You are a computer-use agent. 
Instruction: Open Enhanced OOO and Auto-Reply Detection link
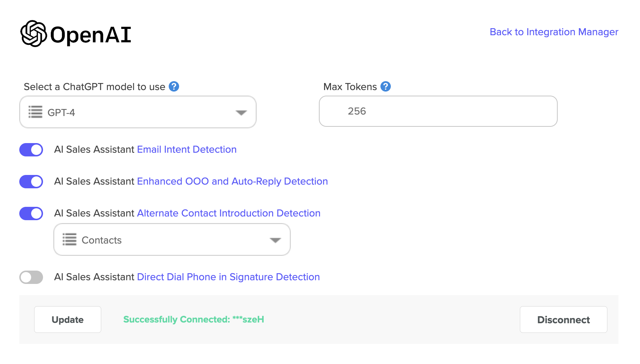[232, 181]
